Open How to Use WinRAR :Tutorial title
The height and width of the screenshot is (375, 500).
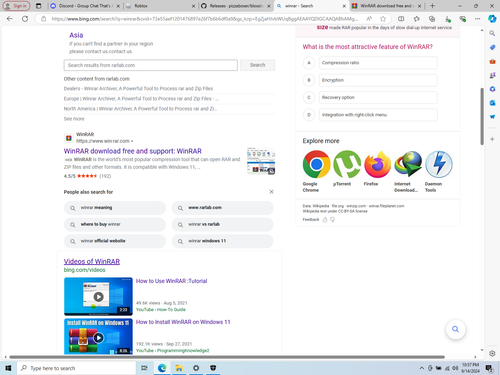171,281
